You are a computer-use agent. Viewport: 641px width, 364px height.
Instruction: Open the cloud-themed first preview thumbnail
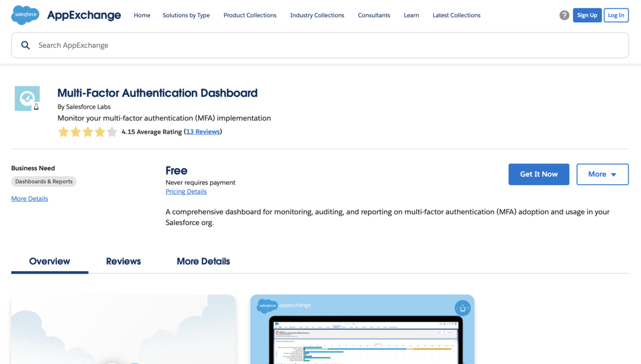[x=123, y=329]
